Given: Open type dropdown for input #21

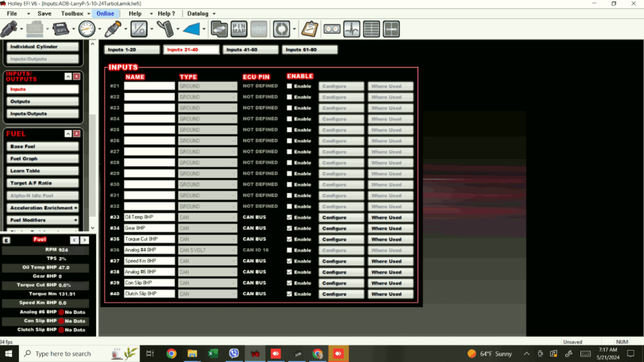Looking at the screenshot, I should (x=233, y=86).
